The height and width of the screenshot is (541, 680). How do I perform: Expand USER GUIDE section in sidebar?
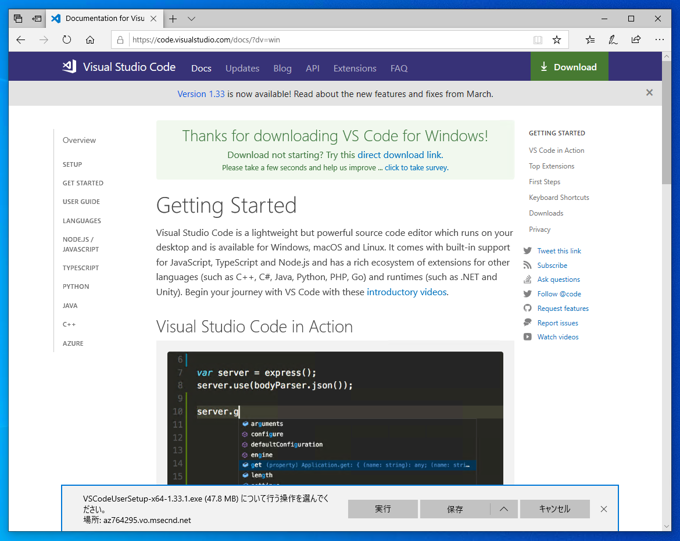point(81,202)
